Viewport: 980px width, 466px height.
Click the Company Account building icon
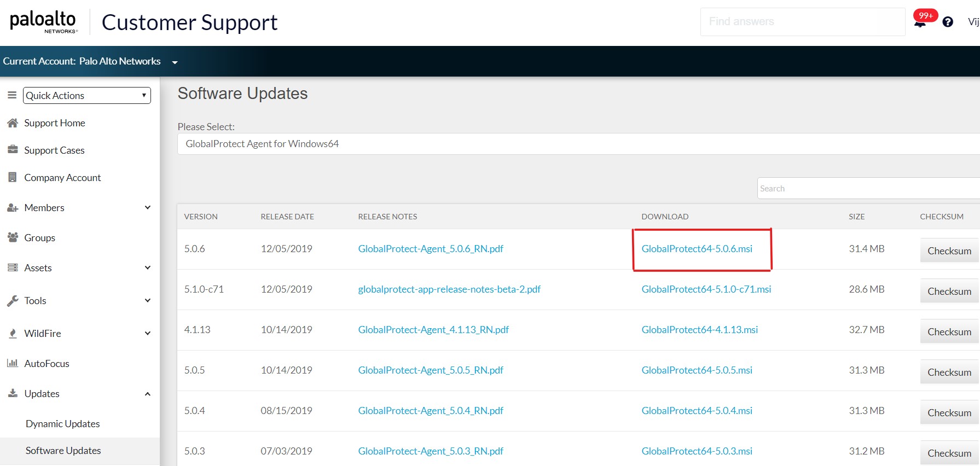tap(13, 177)
